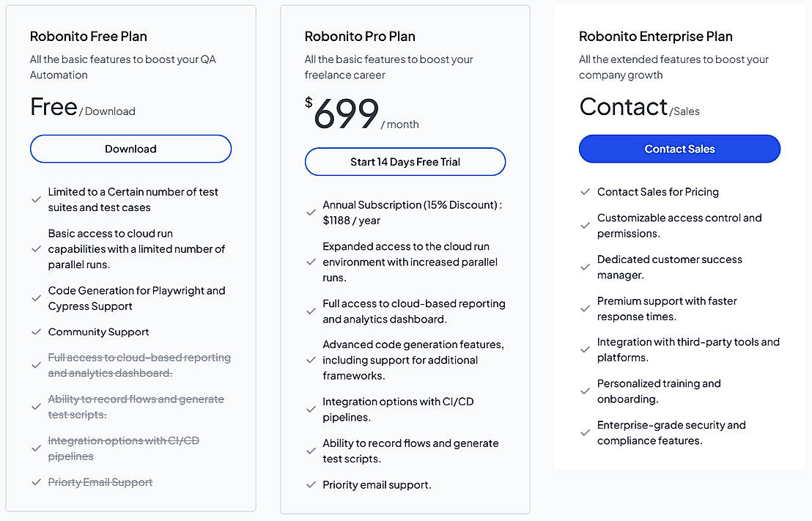Click checkmark next to Contact Sales for Pricing

[x=585, y=192]
